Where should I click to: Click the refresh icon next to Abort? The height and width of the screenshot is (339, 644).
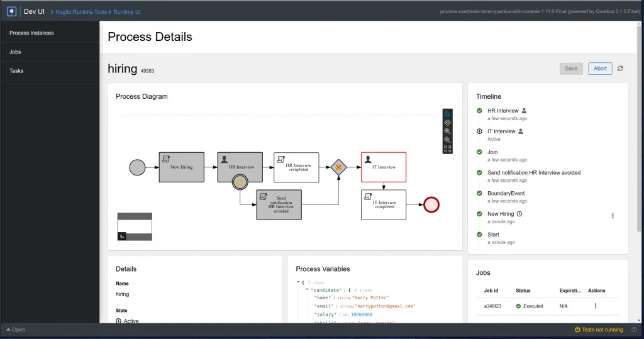pyautogui.click(x=620, y=69)
